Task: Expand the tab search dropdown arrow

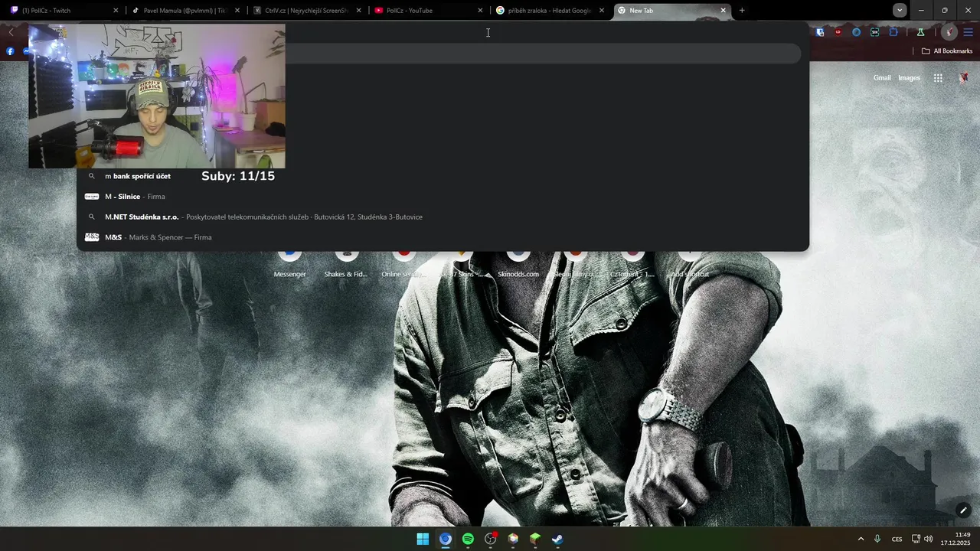Action: [900, 11]
